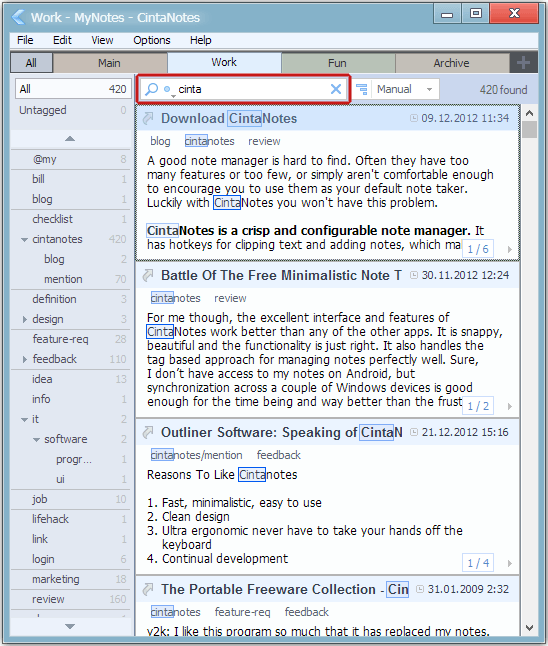Click the notes list scrollbar down arrow
548x646 pixels.
click(x=529, y=628)
